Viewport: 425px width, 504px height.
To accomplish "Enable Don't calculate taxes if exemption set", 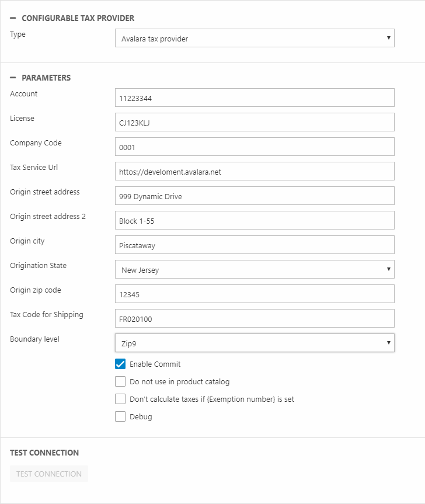I will point(120,399).
